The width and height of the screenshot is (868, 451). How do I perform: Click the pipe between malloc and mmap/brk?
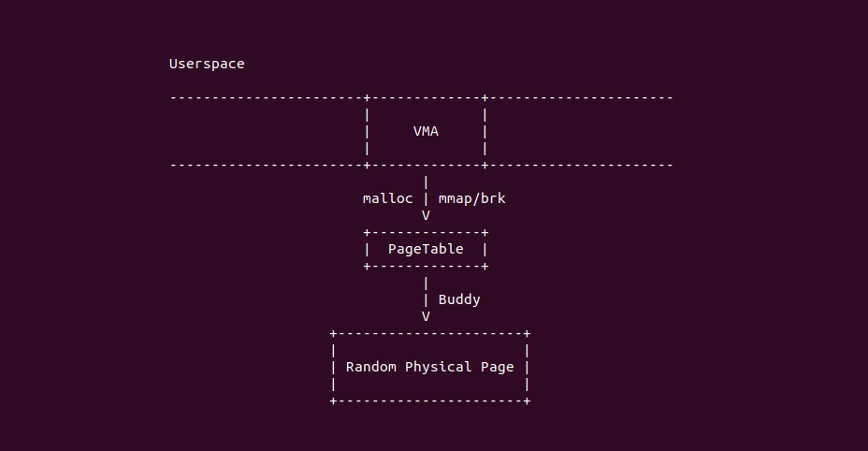coord(426,198)
